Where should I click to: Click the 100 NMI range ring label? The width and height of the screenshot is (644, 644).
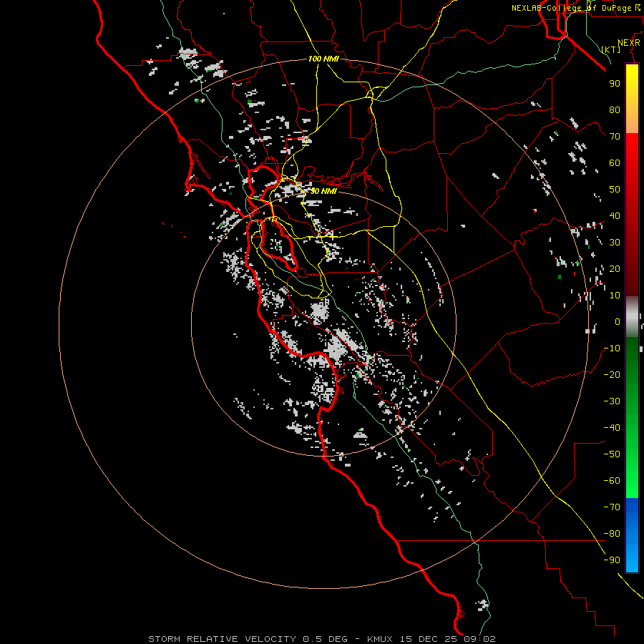tap(323, 59)
